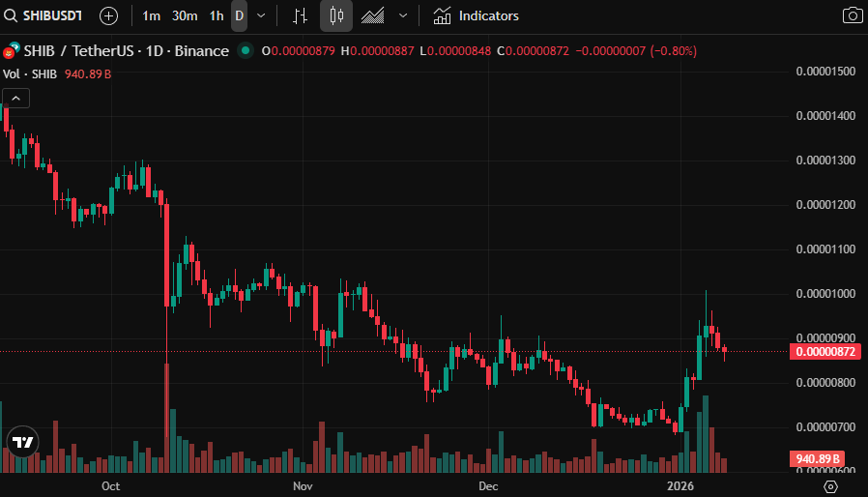Switch to the 30m timeframe

(x=185, y=15)
